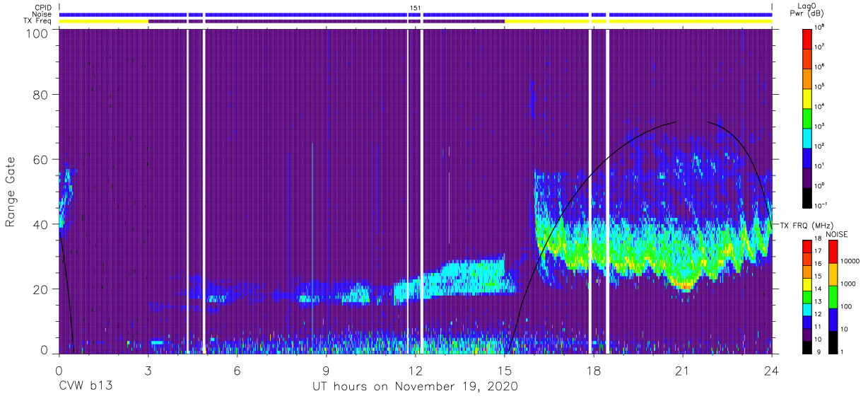The image size is (868, 401).
Task: Click the '10000' NOISE scale label
Action: tap(851, 262)
